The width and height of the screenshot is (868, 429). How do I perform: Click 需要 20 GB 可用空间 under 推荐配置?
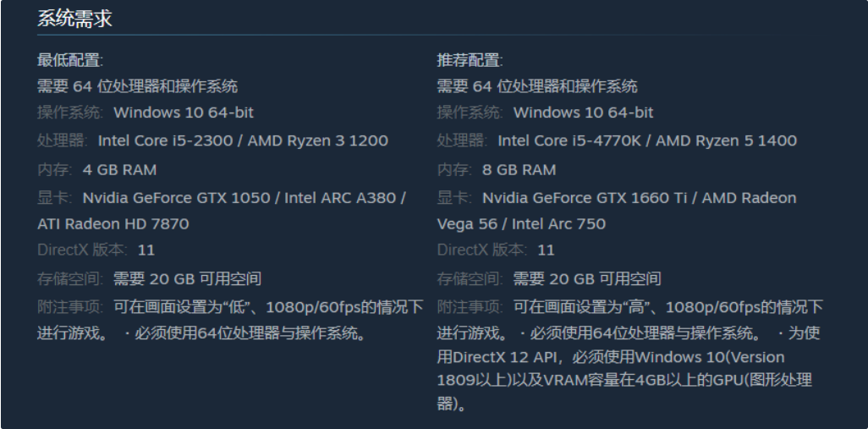tap(587, 278)
